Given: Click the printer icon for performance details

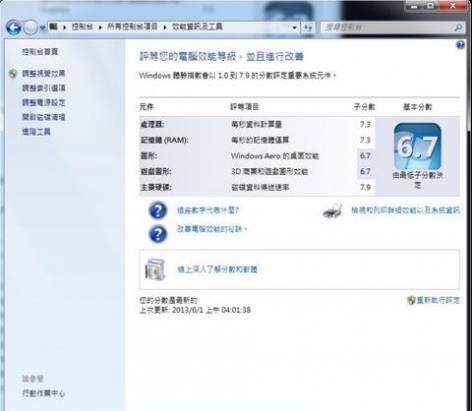Looking at the screenshot, I should (332, 211).
